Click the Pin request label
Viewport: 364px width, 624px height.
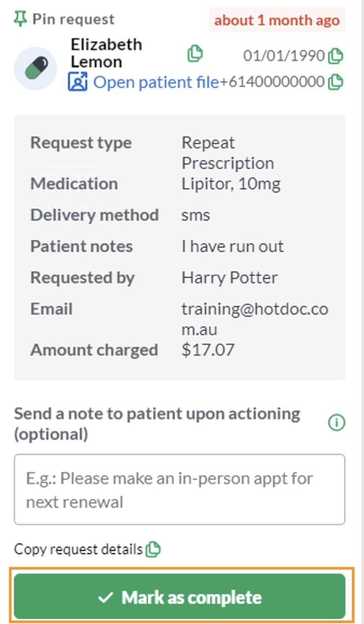73,19
